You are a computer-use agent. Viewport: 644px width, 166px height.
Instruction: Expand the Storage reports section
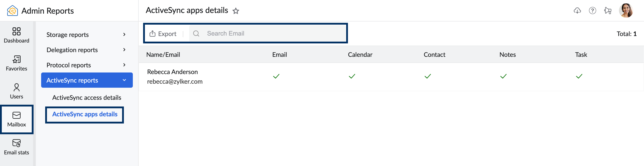tap(68, 34)
